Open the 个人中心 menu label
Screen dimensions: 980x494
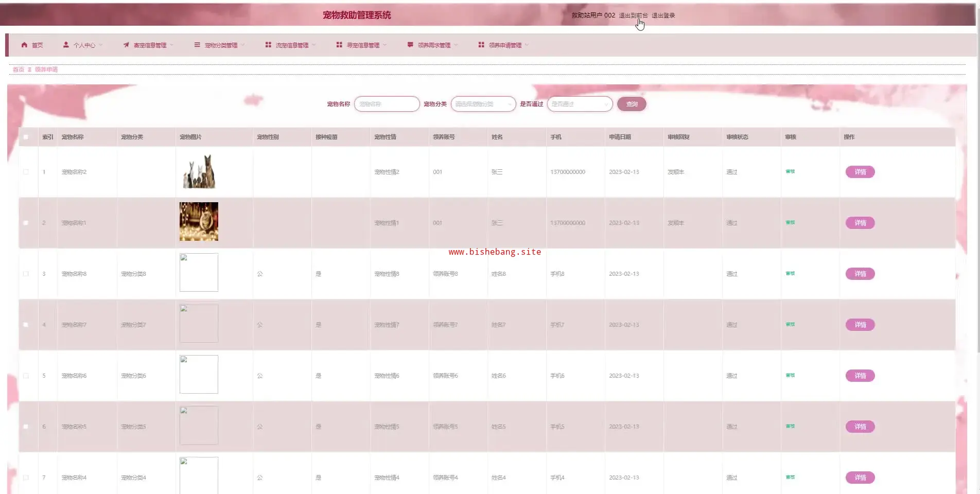click(84, 45)
